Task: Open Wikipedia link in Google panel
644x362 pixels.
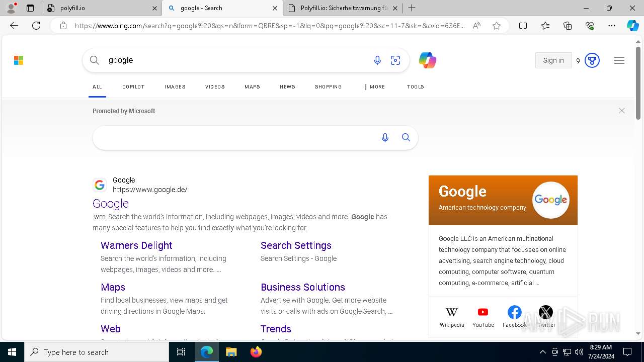Action: 452,317
